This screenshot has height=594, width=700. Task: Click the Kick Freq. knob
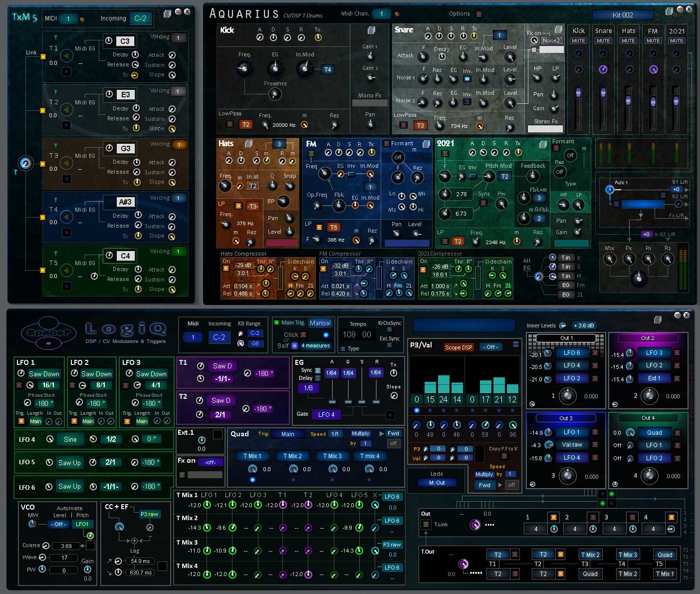point(244,68)
